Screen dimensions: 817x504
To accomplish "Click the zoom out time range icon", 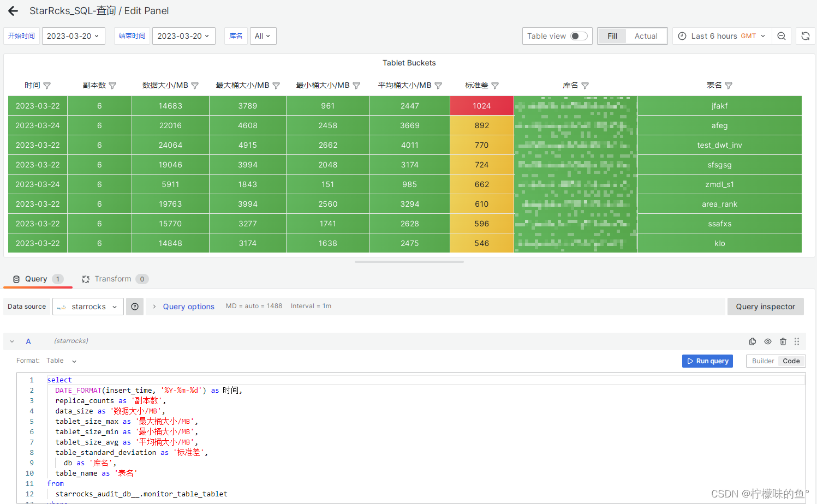I will tap(782, 36).
